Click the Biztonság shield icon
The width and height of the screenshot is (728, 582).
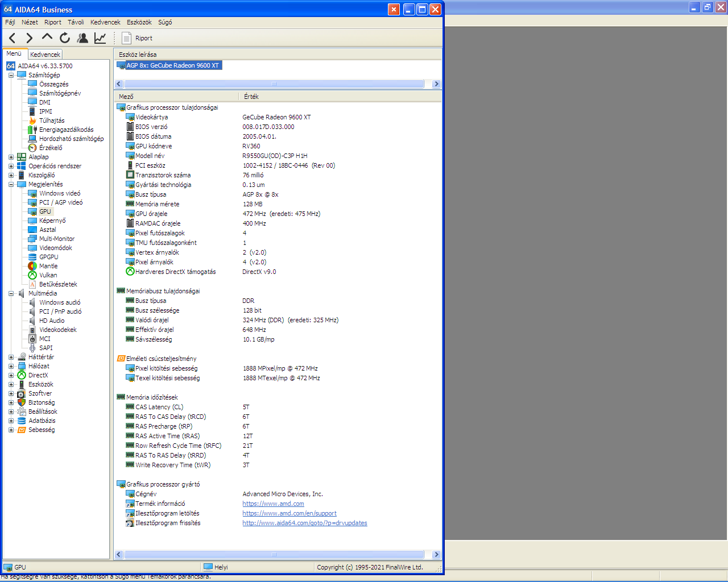22,402
